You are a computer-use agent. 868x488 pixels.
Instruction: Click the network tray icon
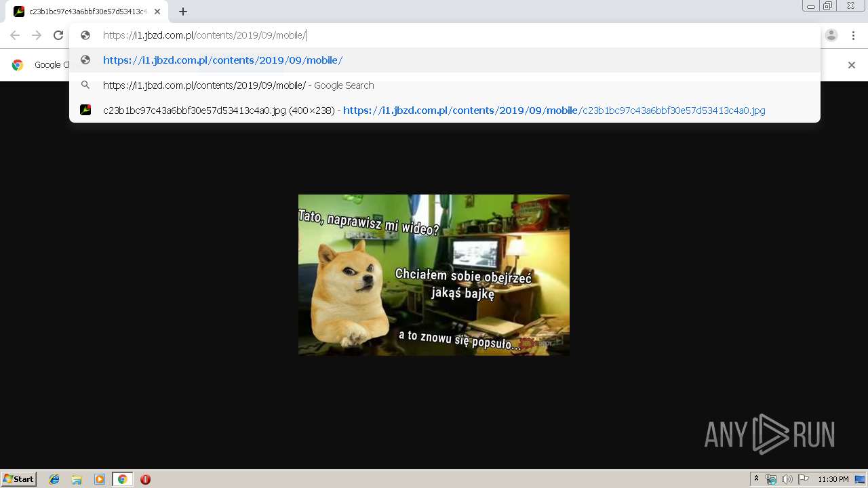coord(771,479)
